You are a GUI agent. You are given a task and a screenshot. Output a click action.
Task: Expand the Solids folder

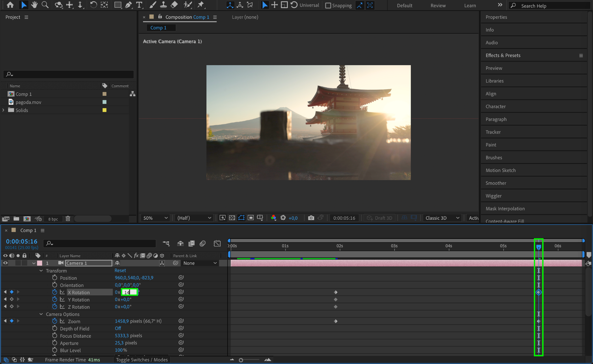coord(3,110)
